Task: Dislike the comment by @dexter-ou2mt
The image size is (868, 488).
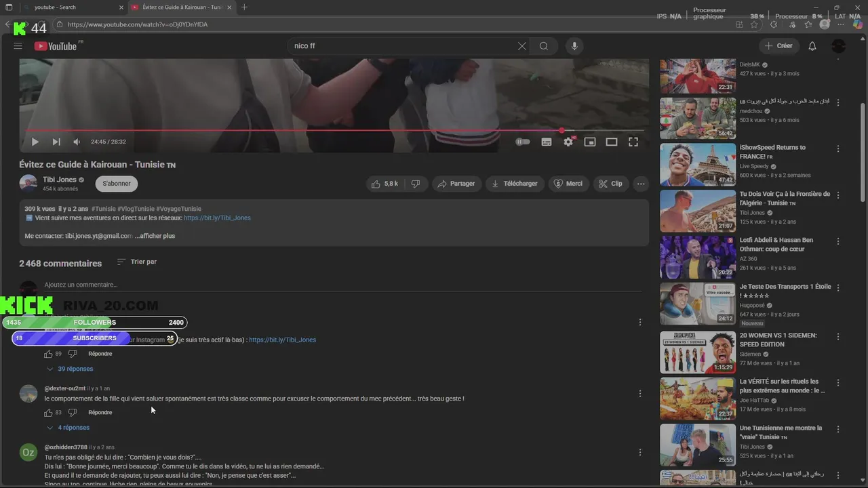Action: [x=73, y=412]
